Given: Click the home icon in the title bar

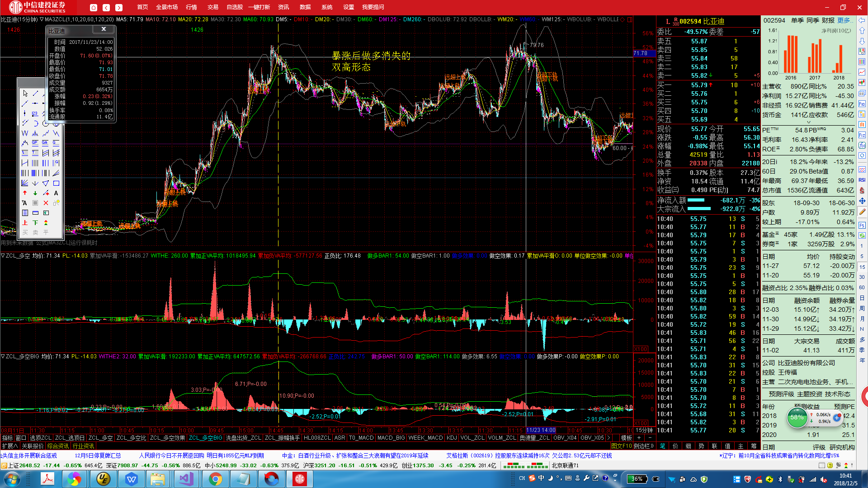Looking at the screenshot, I should [94, 7].
